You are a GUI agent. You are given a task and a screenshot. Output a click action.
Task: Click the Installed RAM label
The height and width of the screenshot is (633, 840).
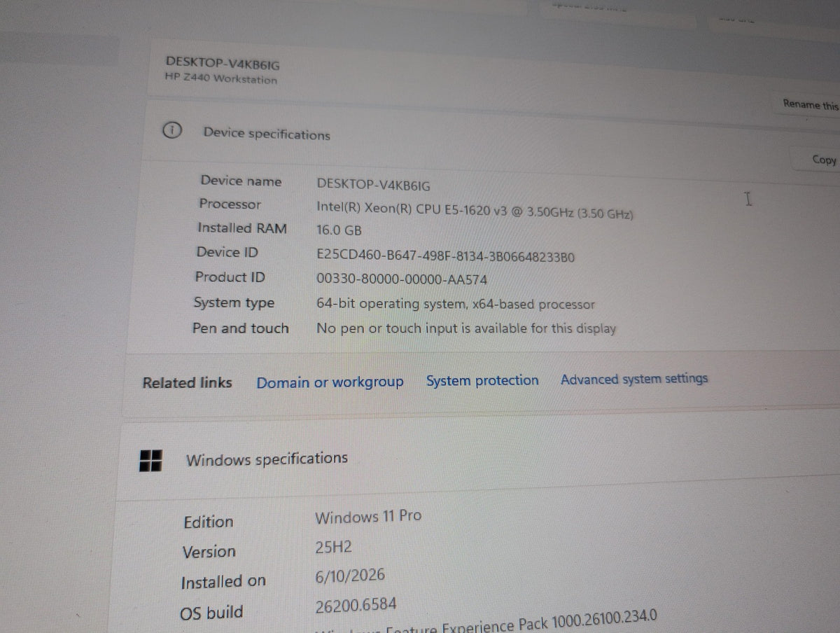pyautogui.click(x=241, y=228)
